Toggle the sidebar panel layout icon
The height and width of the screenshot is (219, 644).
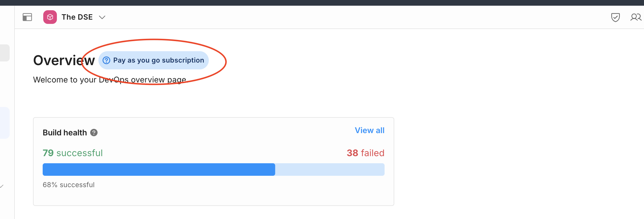tap(27, 17)
